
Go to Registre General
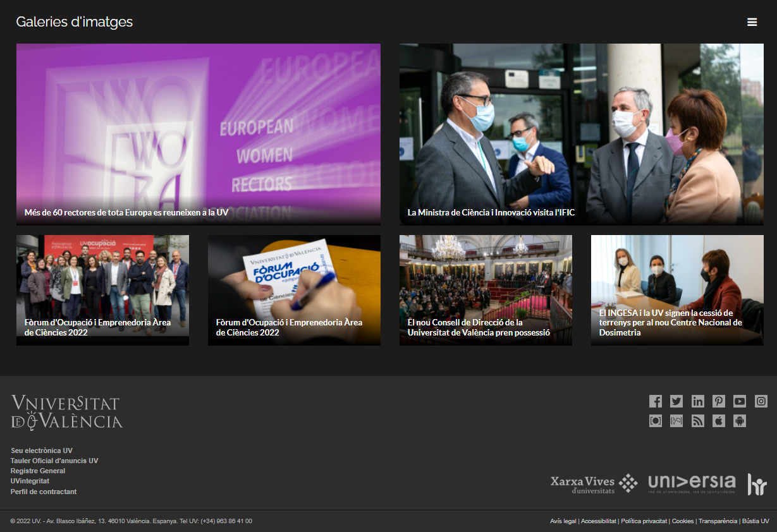point(38,471)
